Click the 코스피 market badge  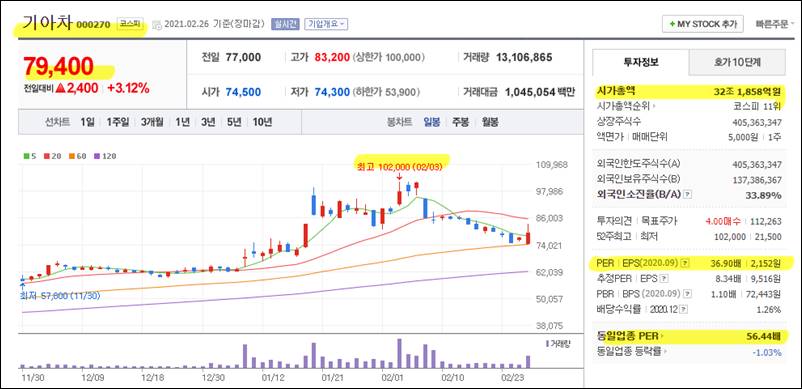pyautogui.click(x=129, y=24)
